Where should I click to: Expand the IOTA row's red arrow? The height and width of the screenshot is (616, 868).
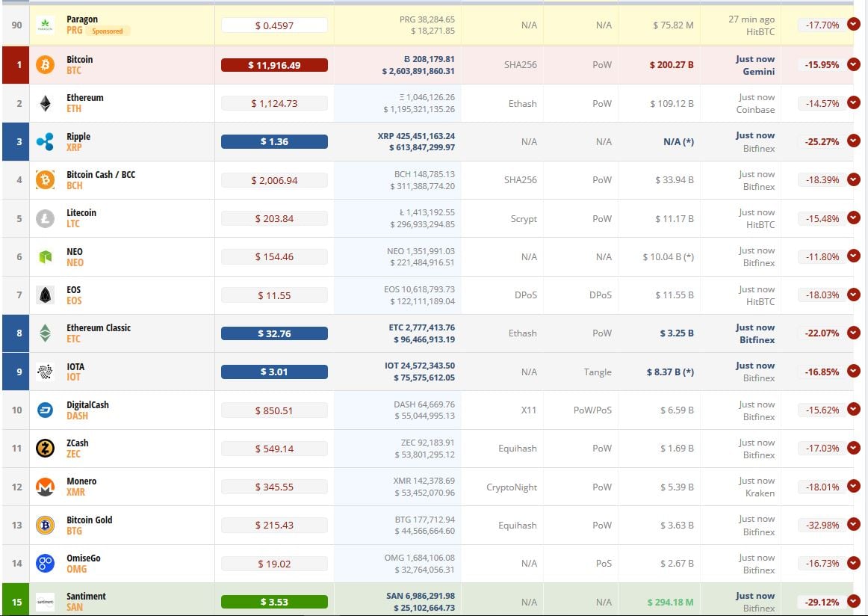[854, 371]
